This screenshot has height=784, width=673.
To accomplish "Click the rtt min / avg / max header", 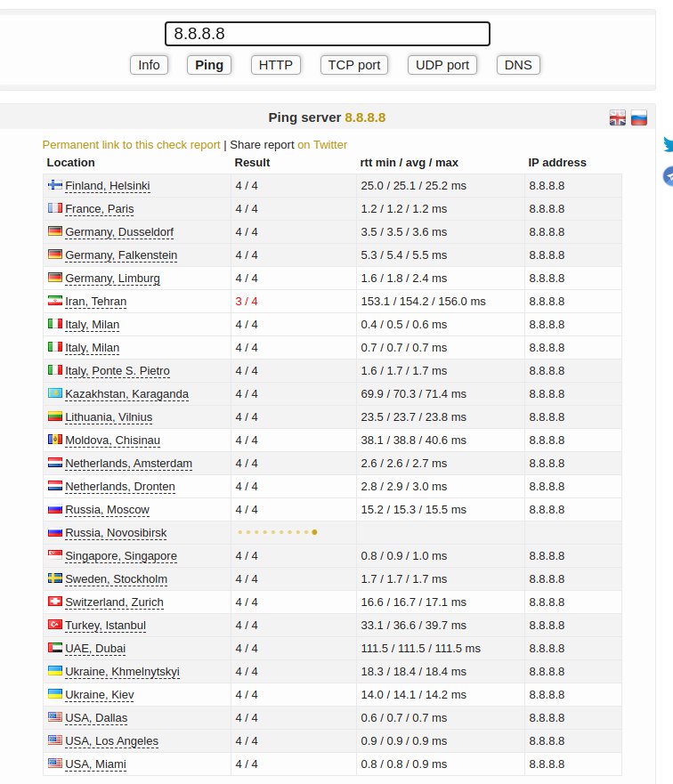I will click(409, 163).
